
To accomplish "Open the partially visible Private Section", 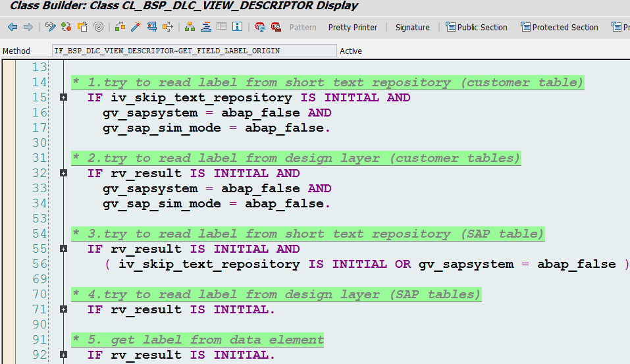I will coord(620,28).
